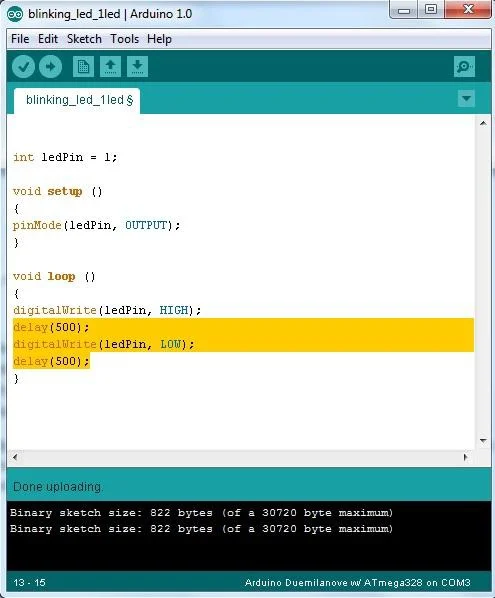This screenshot has height=598, width=495.
Task: Click the 'Done uploading.' status message
Action: (x=58, y=487)
